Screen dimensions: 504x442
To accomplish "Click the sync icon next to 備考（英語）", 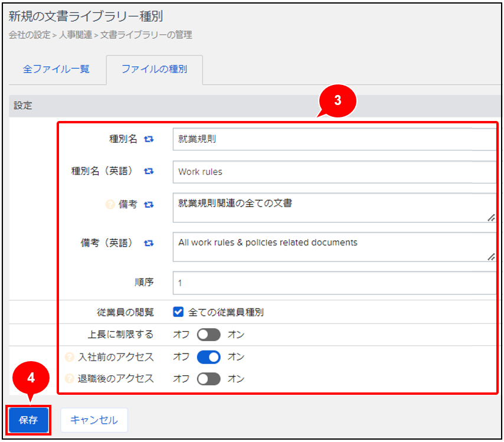I will (149, 243).
